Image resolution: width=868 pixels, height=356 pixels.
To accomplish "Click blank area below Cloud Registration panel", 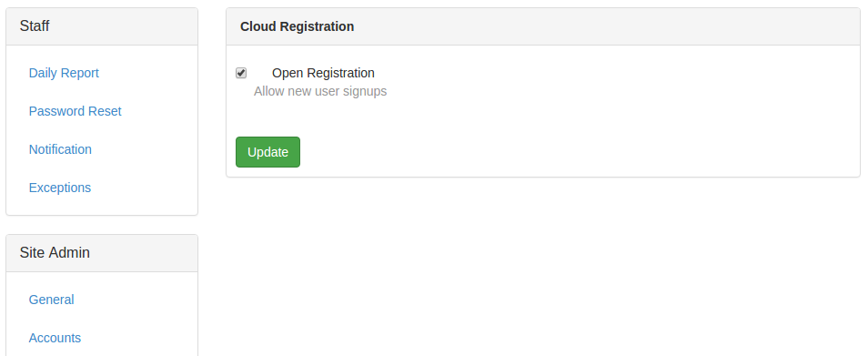I will pos(542,266).
